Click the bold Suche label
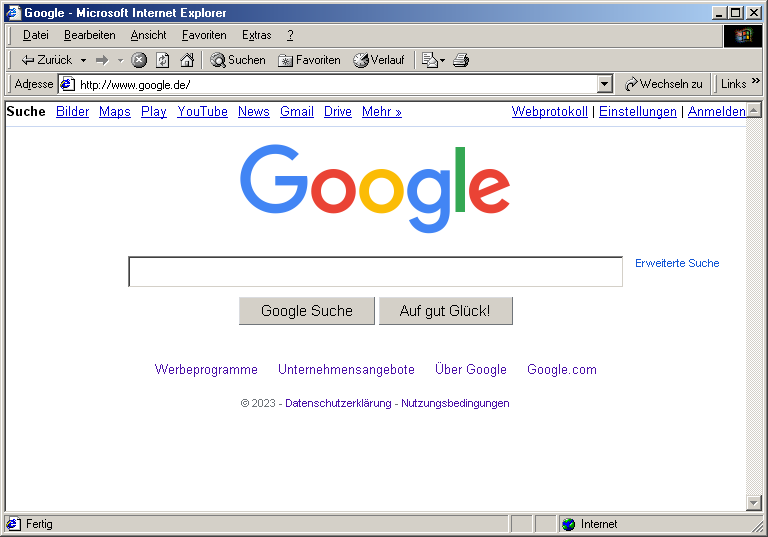The height and width of the screenshot is (537, 768). (26, 112)
